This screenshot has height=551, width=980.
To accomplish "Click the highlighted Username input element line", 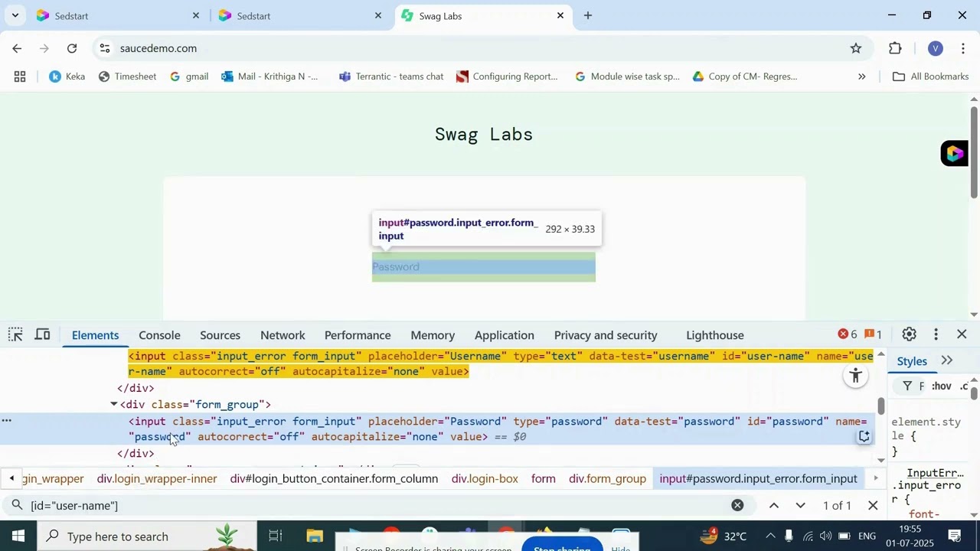I will click(x=501, y=364).
